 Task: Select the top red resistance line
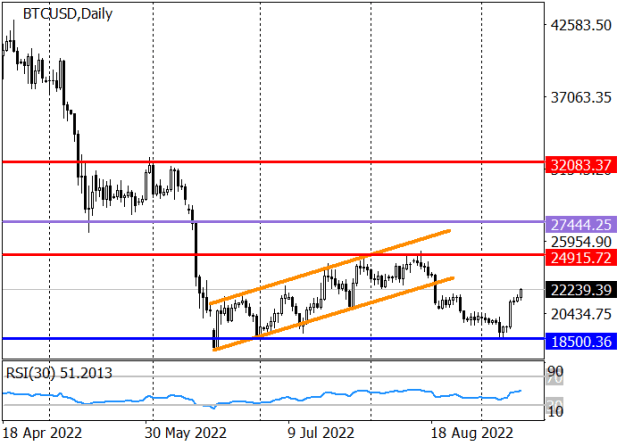(273, 162)
